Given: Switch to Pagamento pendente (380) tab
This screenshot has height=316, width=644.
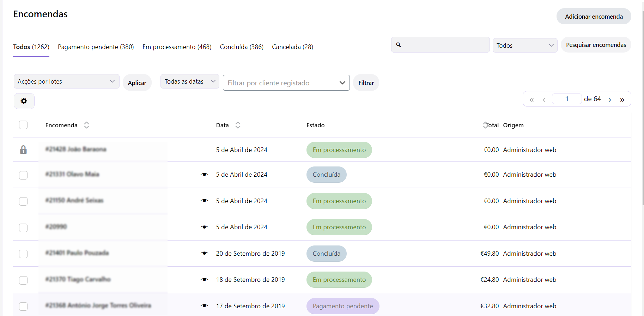Looking at the screenshot, I should (96, 47).
